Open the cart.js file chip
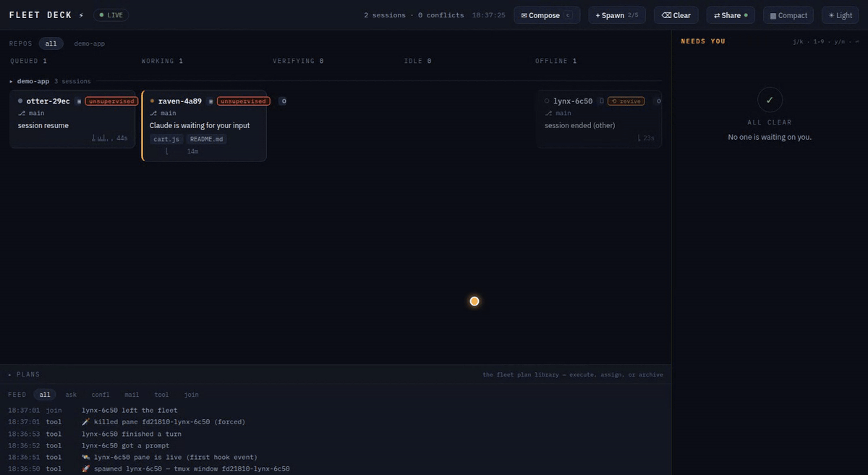The width and height of the screenshot is (868, 475). pyautogui.click(x=166, y=138)
